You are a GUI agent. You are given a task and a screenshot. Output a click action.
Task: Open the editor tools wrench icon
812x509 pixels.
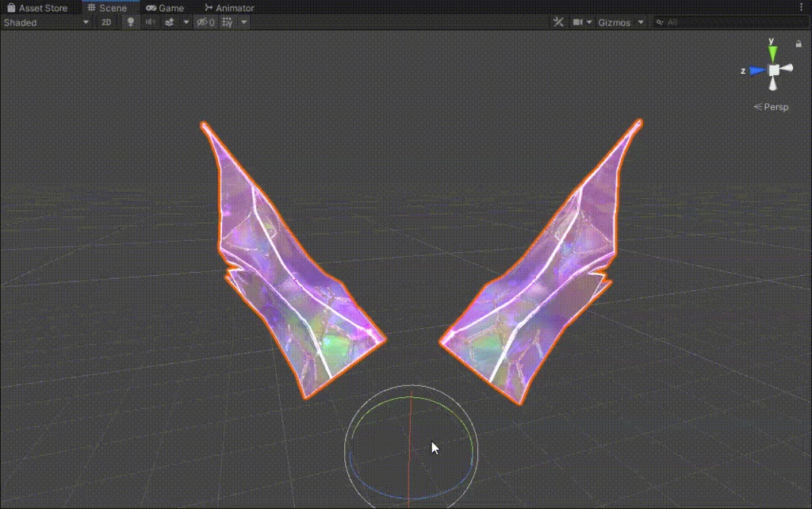pyautogui.click(x=558, y=22)
